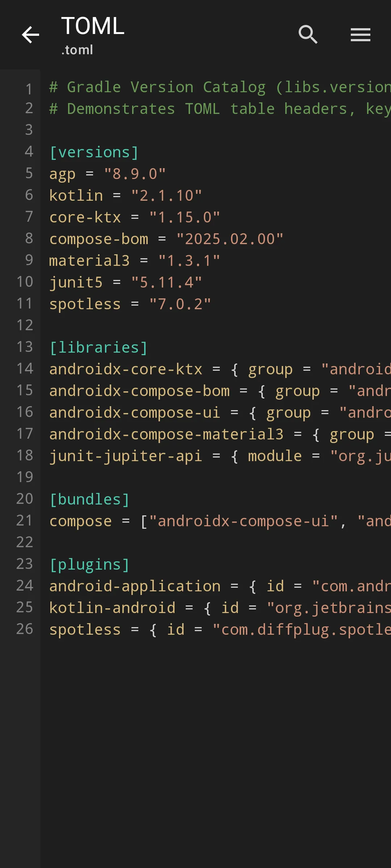The image size is (391, 868).
Task: Click the junit5 = "5.11.4" line
Action: tap(126, 282)
